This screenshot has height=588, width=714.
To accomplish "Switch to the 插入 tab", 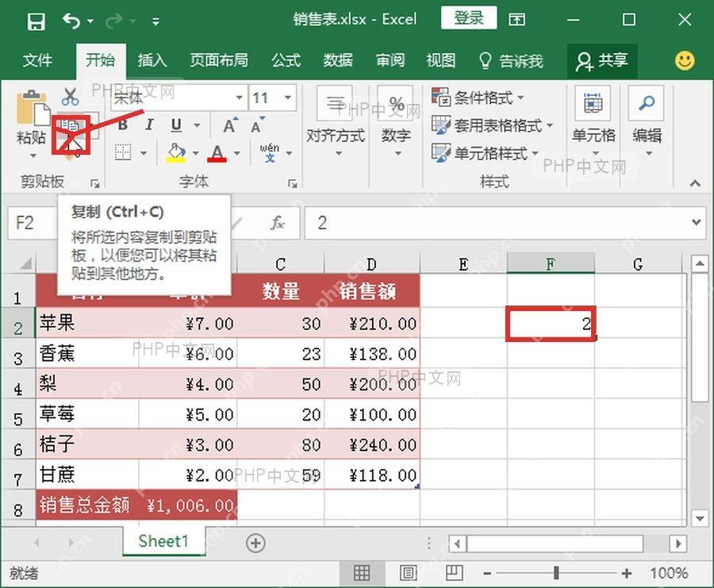I will pos(152,60).
